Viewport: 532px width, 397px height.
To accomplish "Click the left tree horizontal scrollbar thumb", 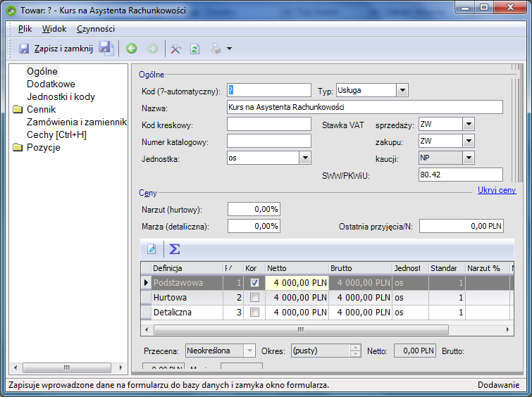I will pos(67,367).
